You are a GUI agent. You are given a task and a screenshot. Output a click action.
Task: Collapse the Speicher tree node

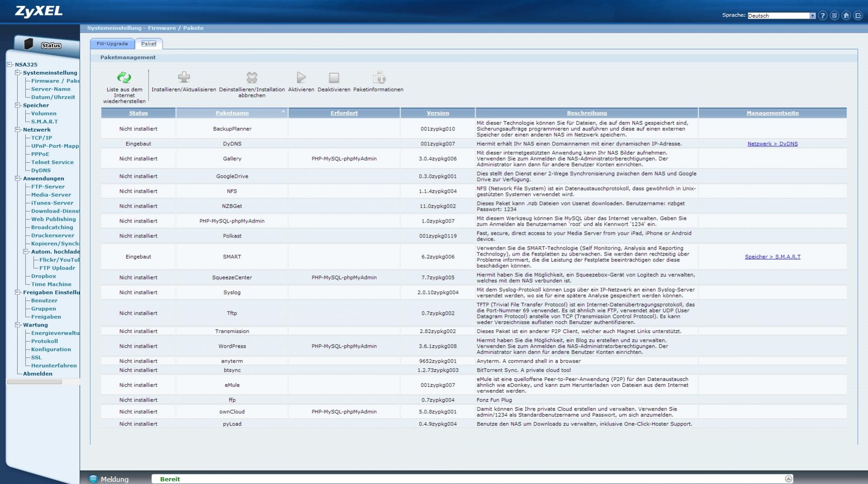[x=18, y=105]
